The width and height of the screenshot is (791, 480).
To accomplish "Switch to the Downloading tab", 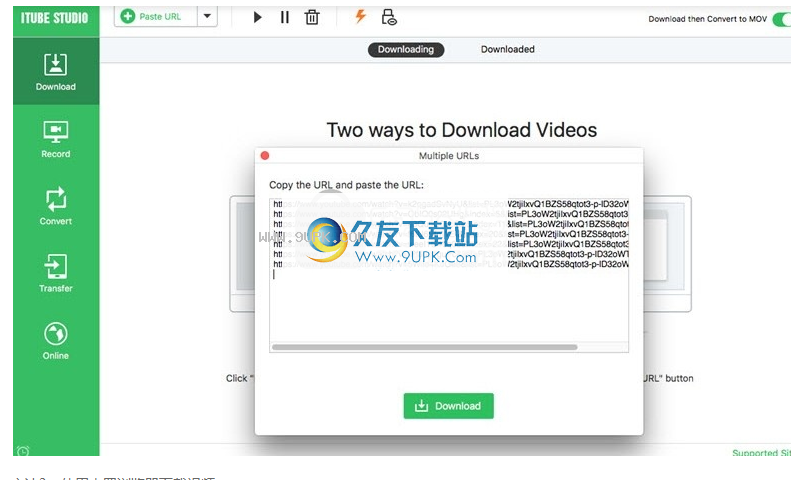I will point(406,49).
